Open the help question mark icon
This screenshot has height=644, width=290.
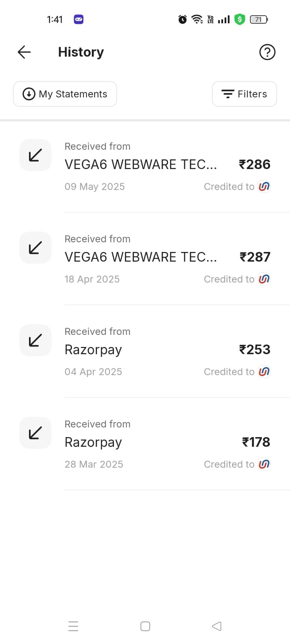(x=267, y=52)
